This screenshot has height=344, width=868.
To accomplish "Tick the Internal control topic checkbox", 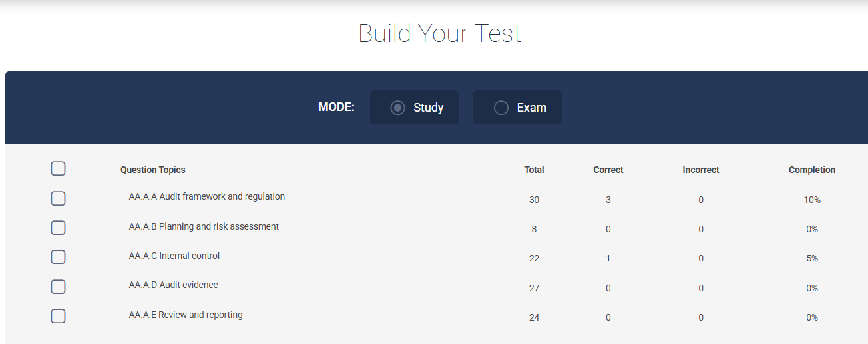I will click(x=58, y=257).
